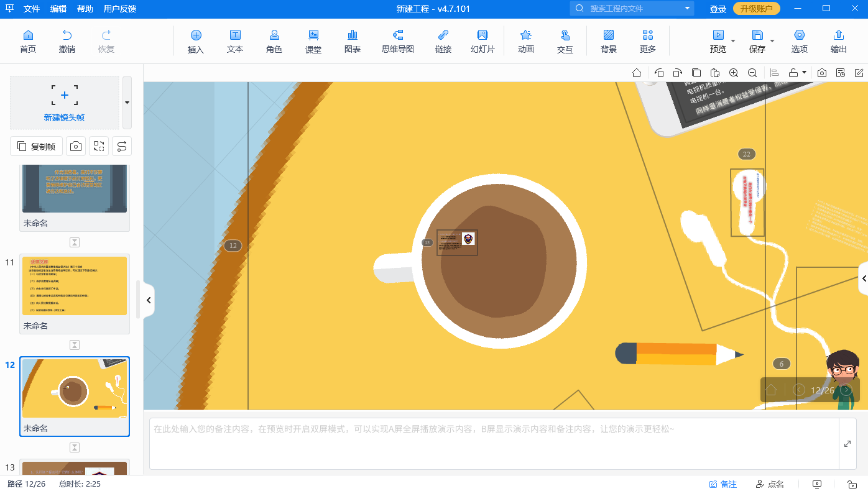
Task: Open the 课堂 classroom tool
Action: [x=313, y=42]
